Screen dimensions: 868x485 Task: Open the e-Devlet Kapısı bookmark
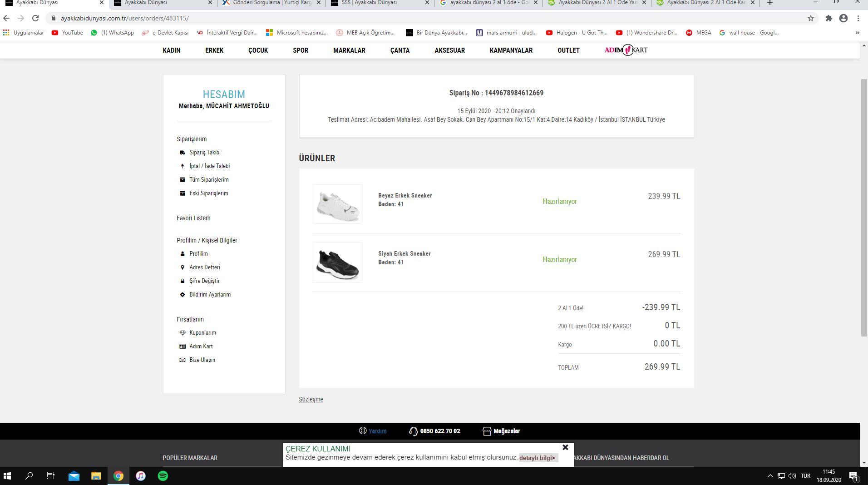(165, 33)
